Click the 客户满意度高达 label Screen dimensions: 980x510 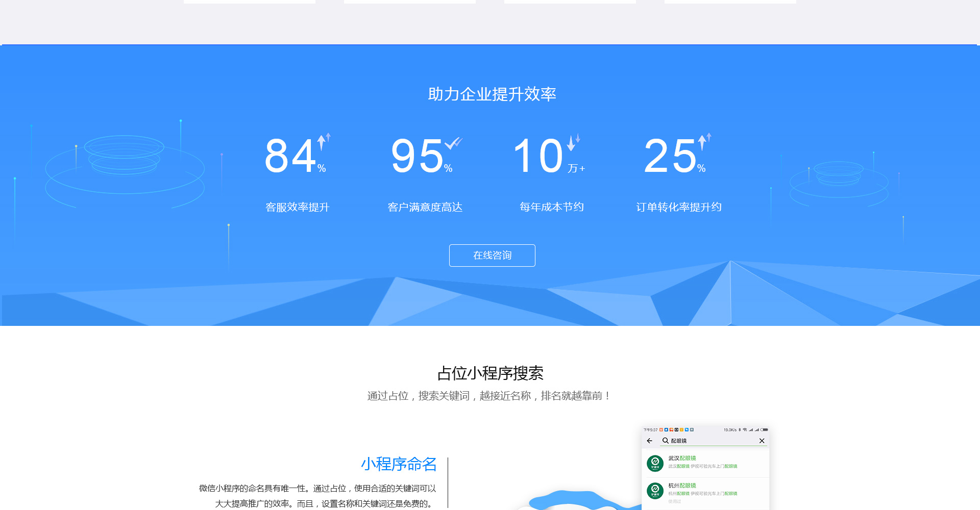click(425, 207)
